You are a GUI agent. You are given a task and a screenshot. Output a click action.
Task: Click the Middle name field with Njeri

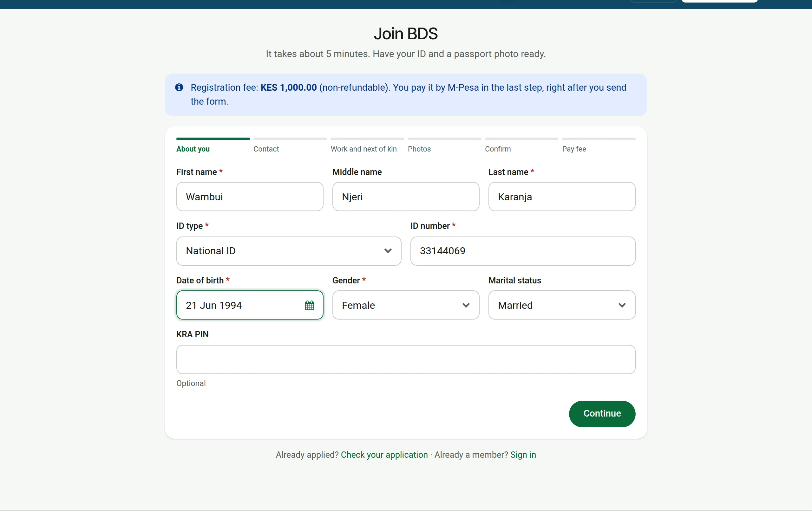click(406, 197)
